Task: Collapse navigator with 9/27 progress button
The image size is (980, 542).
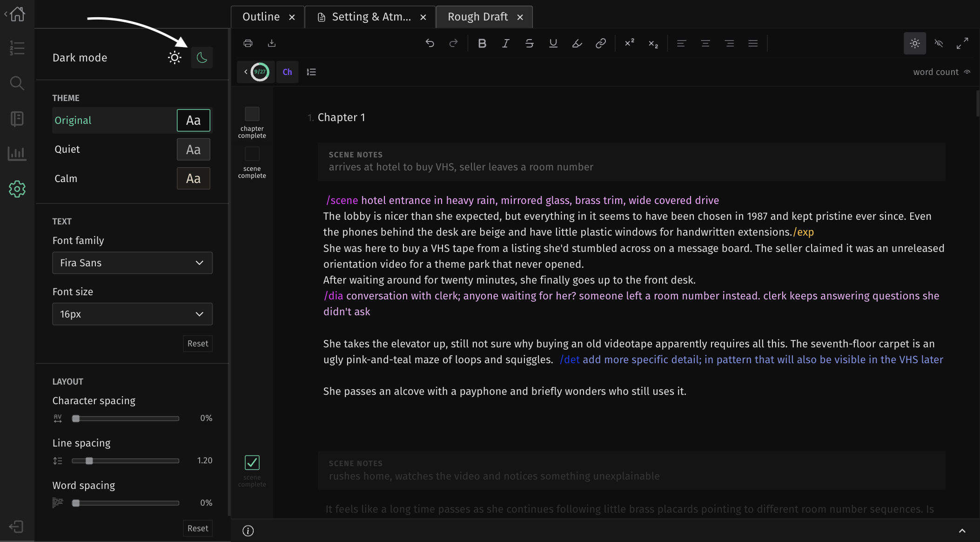Action: click(256, 72)
